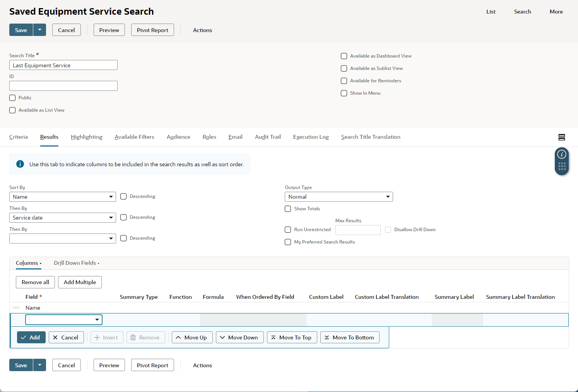Click the Move Up button
The width and height of the screenshot is (578, 392).
point(192,337)
